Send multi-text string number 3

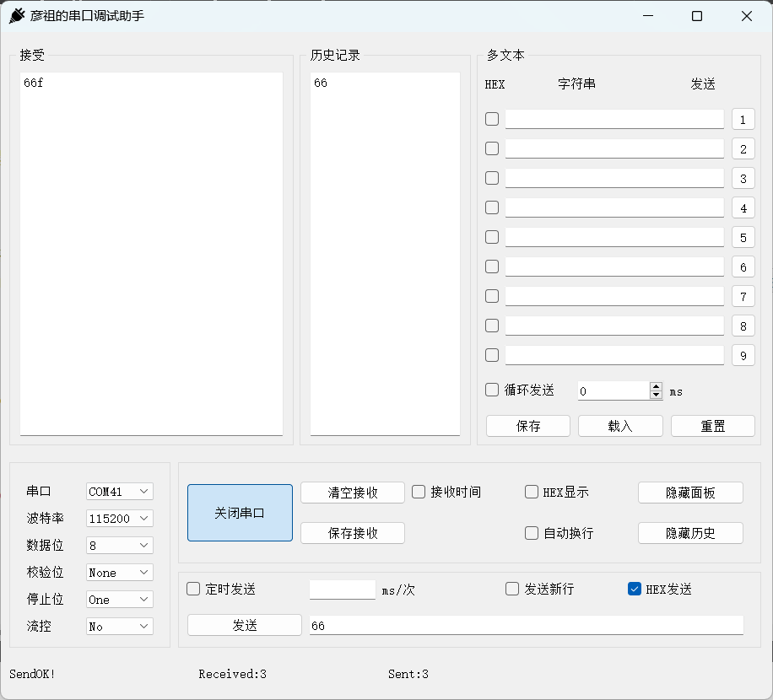pos(743,178)
